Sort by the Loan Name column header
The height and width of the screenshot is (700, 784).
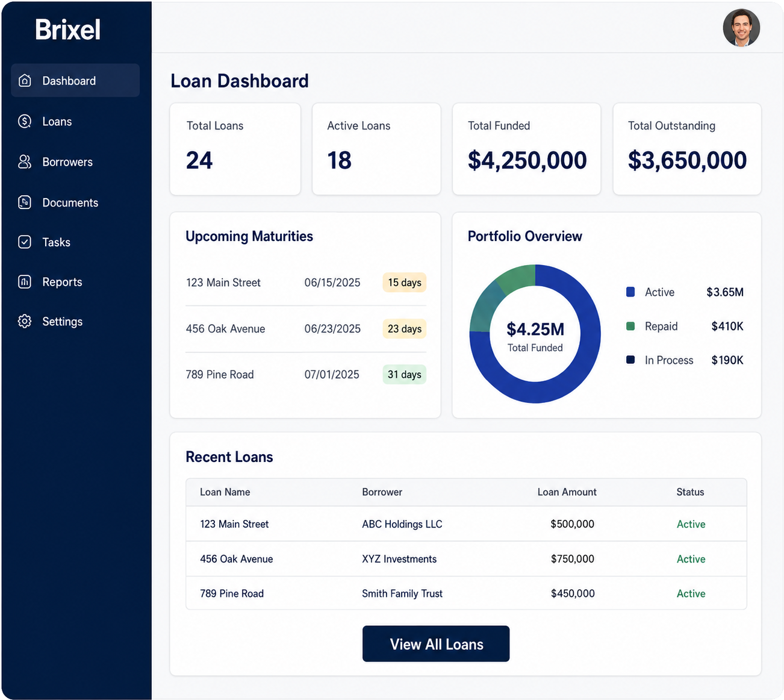225,492
